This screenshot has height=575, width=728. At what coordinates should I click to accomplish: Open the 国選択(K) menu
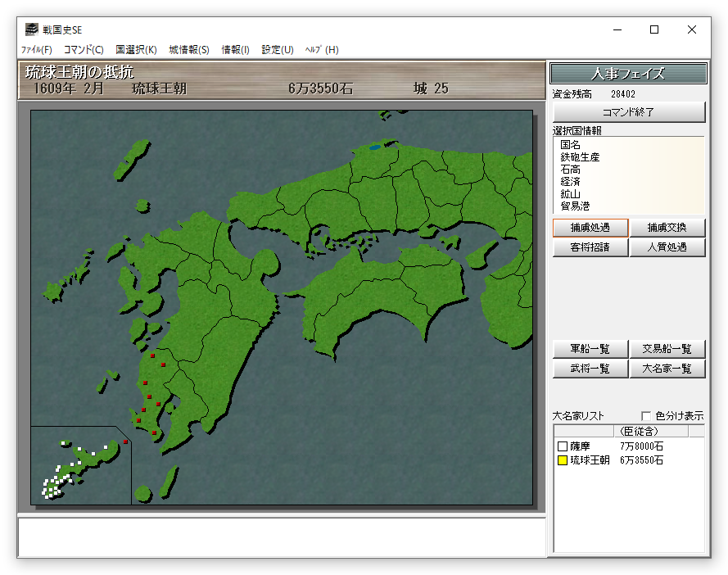pos(136,50)
